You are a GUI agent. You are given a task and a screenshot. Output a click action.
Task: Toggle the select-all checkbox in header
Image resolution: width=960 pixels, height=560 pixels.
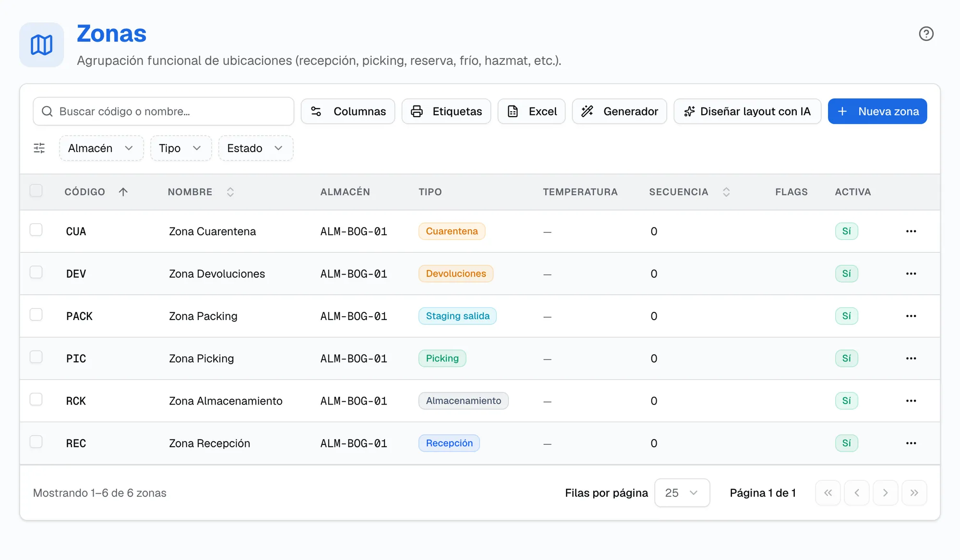pos(36,191)
